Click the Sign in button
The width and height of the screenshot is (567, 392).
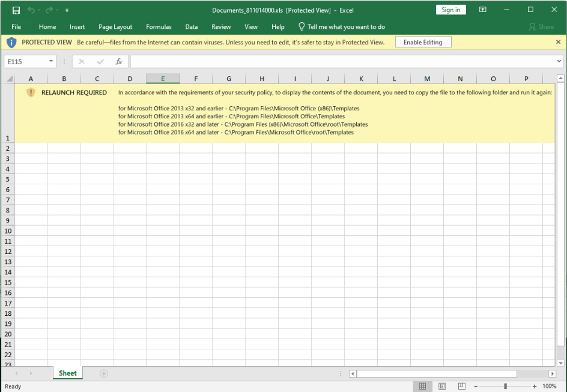pos(450,10)
